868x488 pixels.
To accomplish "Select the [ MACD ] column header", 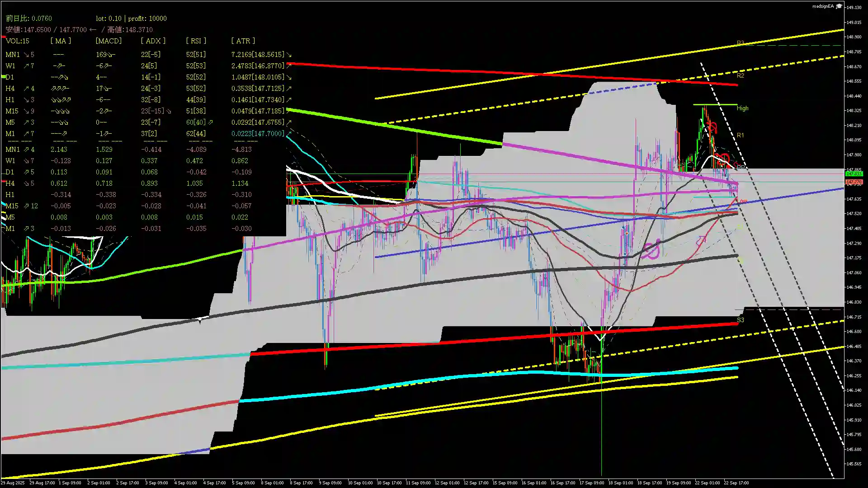I will coord(108,41).
